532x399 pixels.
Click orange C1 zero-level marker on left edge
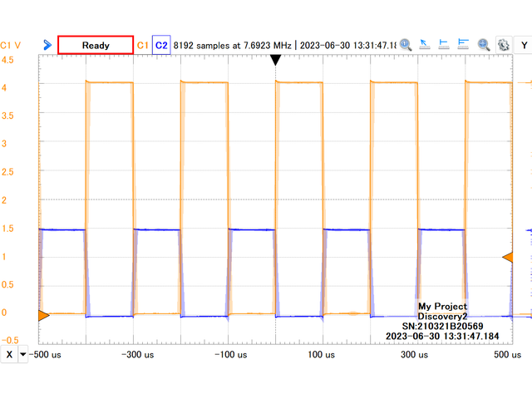click(x=43, y=316)
